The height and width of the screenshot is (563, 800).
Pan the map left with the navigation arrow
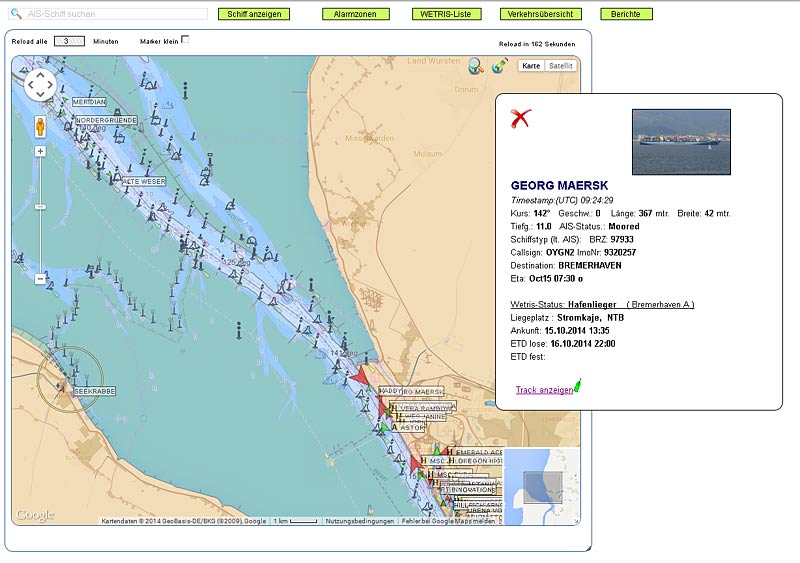(31, 85)
